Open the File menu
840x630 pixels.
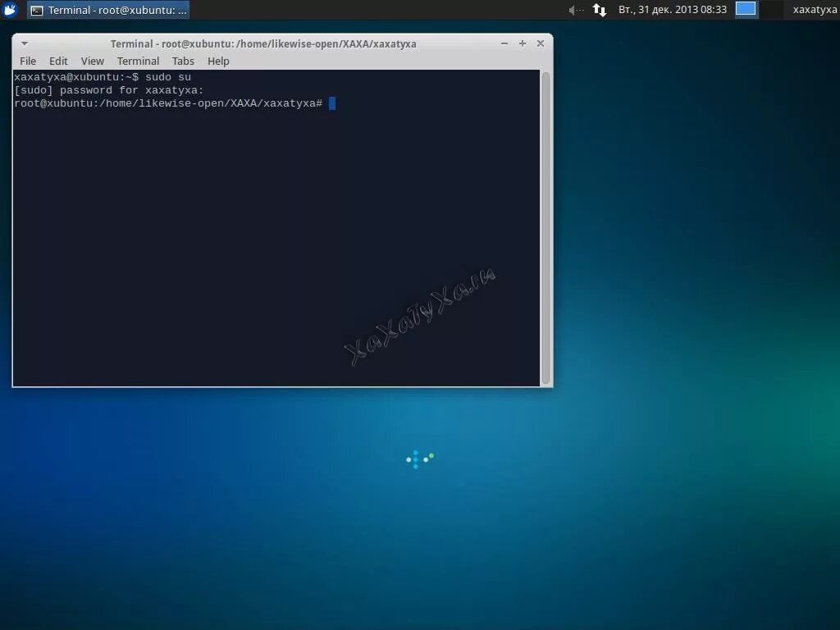pyautogui.click(x=28, y=61)
